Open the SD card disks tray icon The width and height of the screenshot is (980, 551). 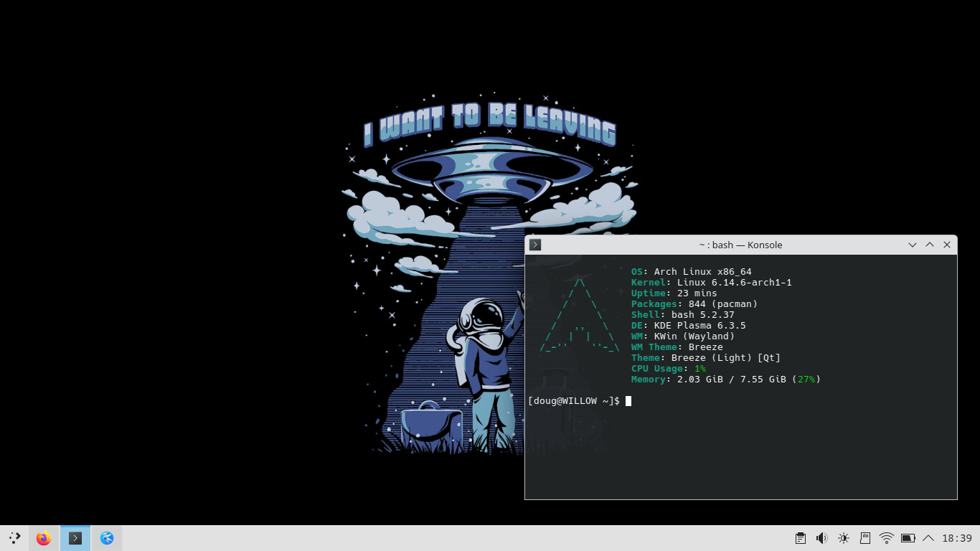coord(865,538)
